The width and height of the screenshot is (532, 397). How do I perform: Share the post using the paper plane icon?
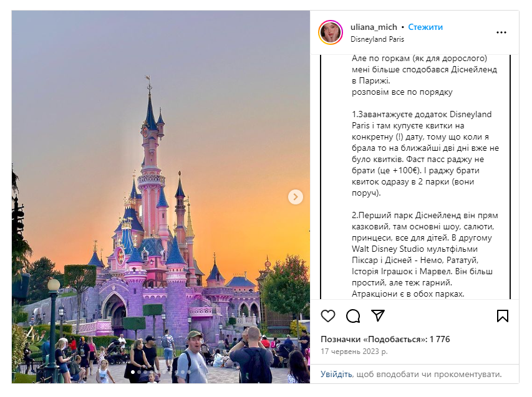pyautogui.click(x=377, y=315)
